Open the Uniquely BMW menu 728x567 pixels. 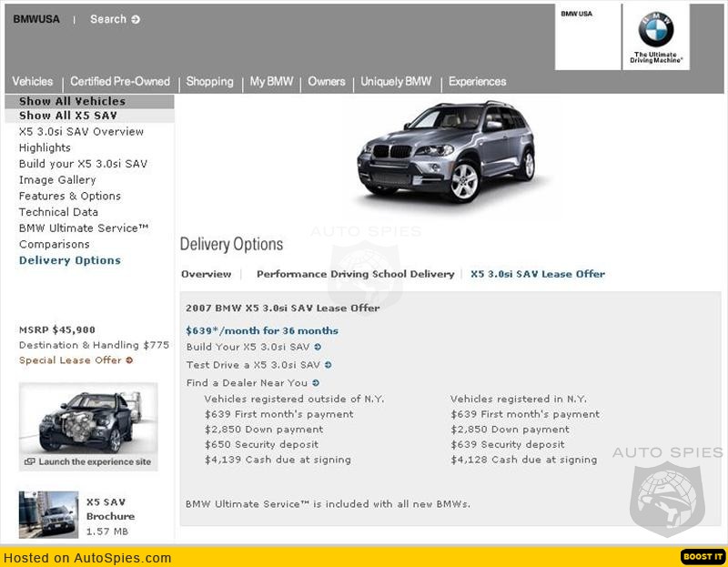pos(396,82)
